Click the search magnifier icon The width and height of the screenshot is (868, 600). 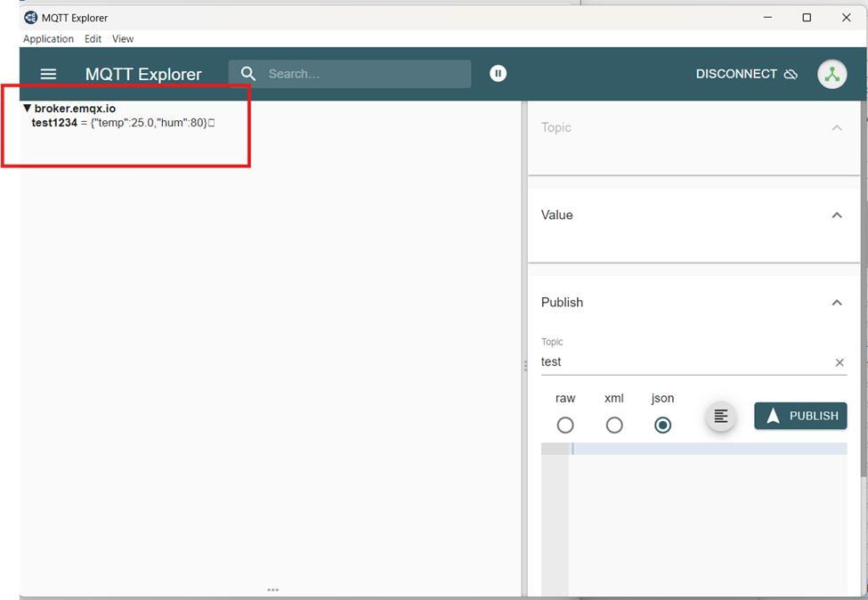point(248,74)
